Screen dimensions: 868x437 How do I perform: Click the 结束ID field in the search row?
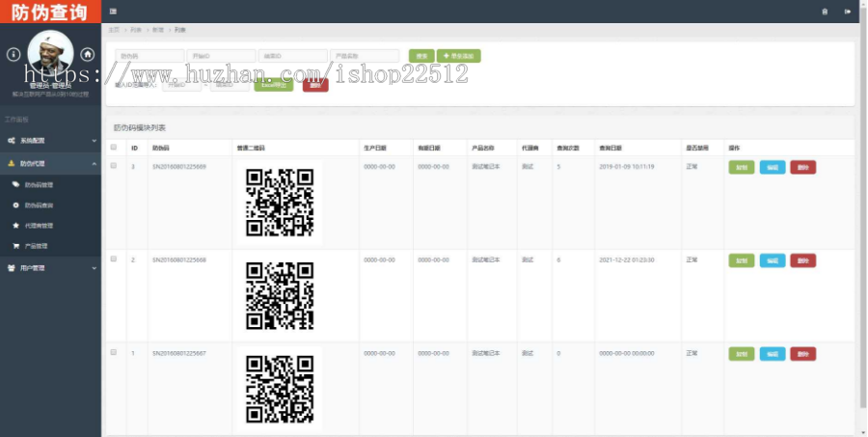(293, 56)
